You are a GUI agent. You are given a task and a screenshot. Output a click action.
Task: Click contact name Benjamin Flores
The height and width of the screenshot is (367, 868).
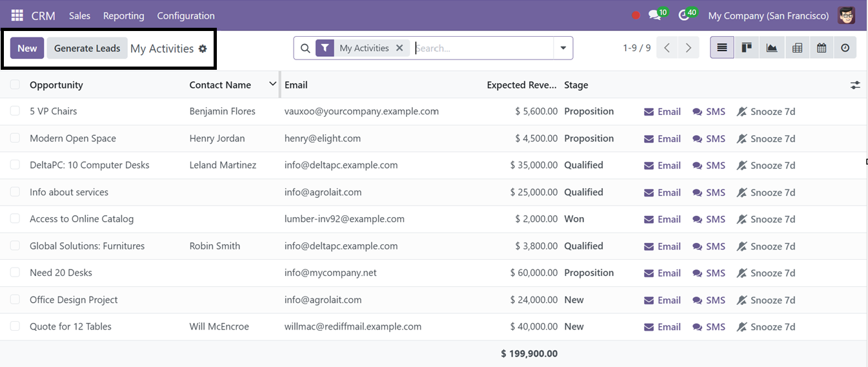tap(223, 111)
